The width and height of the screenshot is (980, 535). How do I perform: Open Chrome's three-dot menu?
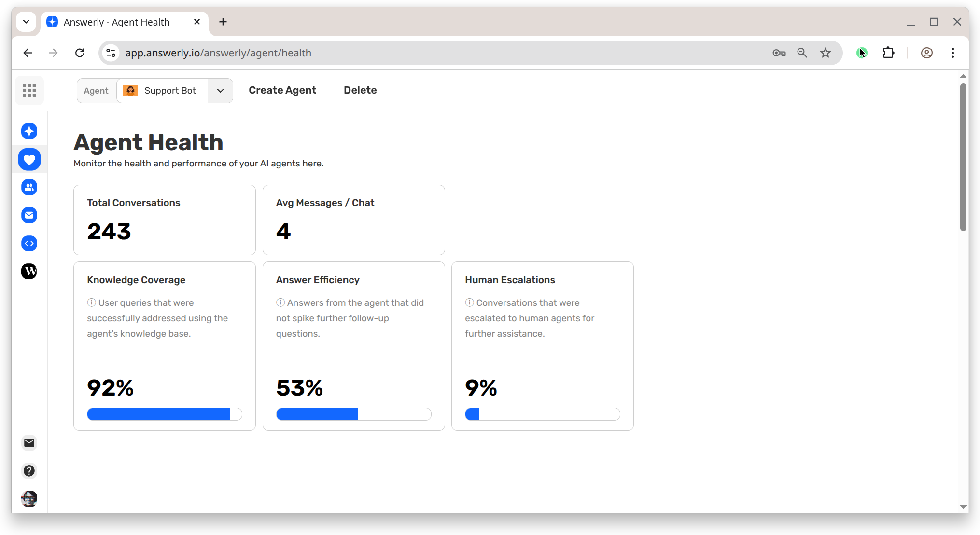(952, 53)
